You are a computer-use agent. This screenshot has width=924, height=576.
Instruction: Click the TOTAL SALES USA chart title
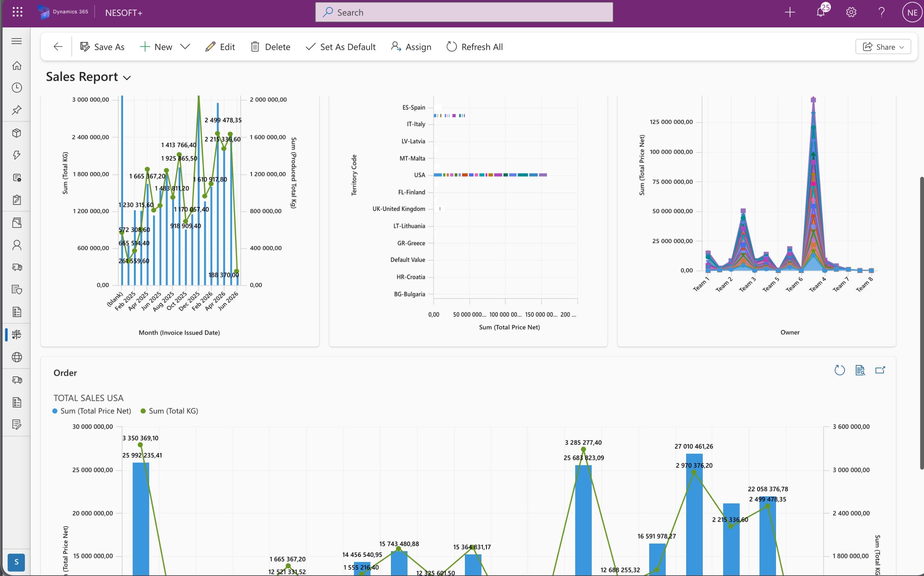[88, 398]
